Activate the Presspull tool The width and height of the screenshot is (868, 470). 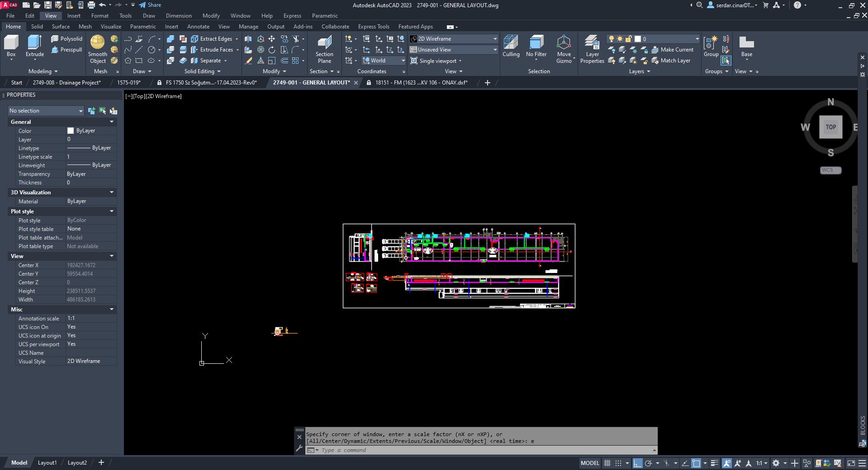[x=67, y=50]
